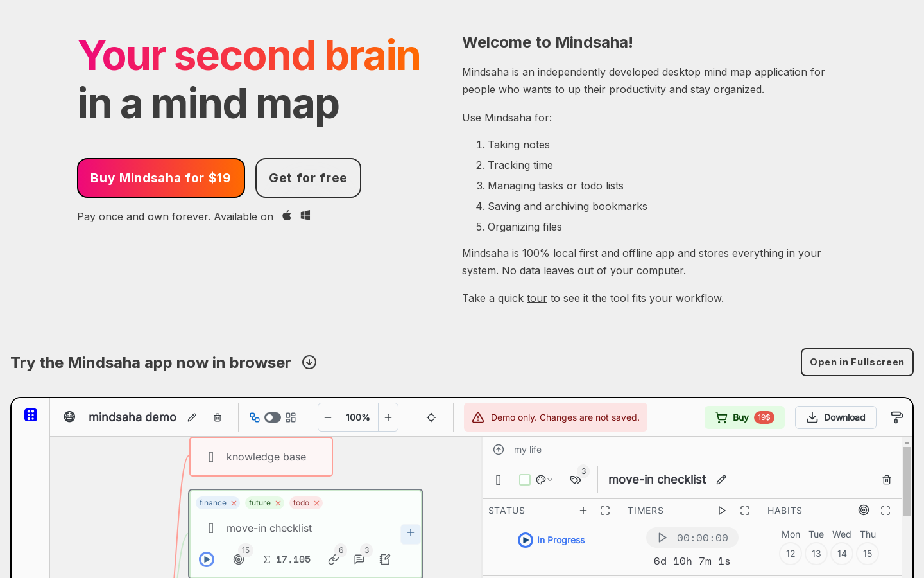Image resolution: width=924 pixels, height=578 pixels.
Task: Click the green node color swatch
Action: (525, 480)
